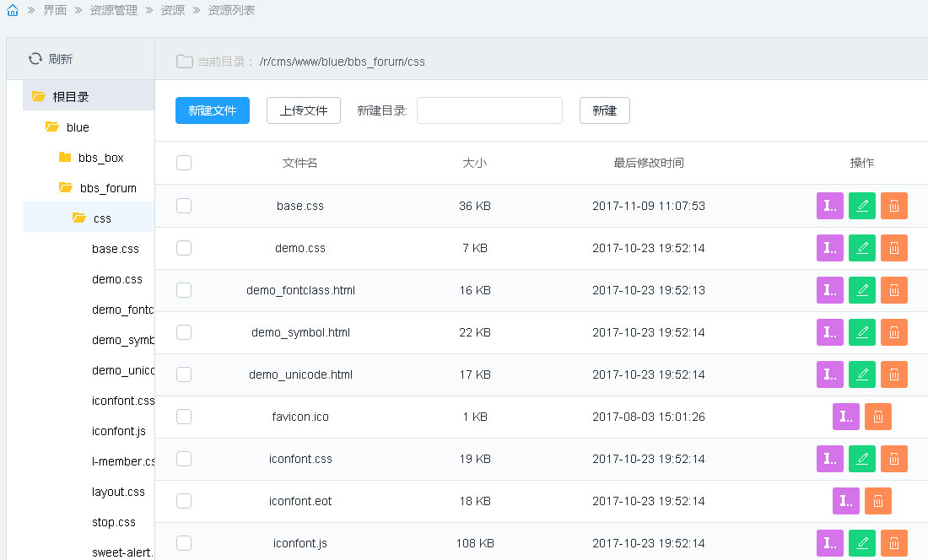This screenshot has height=560, width=928.
Task: Rename base.css with the purple icon
Action: pyautogui.click(x=830, y=206)
